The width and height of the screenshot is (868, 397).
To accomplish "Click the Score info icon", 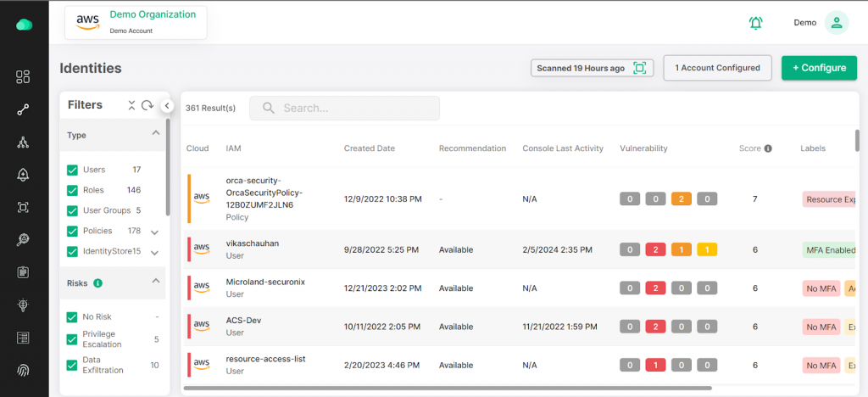I will coord(768,148).
